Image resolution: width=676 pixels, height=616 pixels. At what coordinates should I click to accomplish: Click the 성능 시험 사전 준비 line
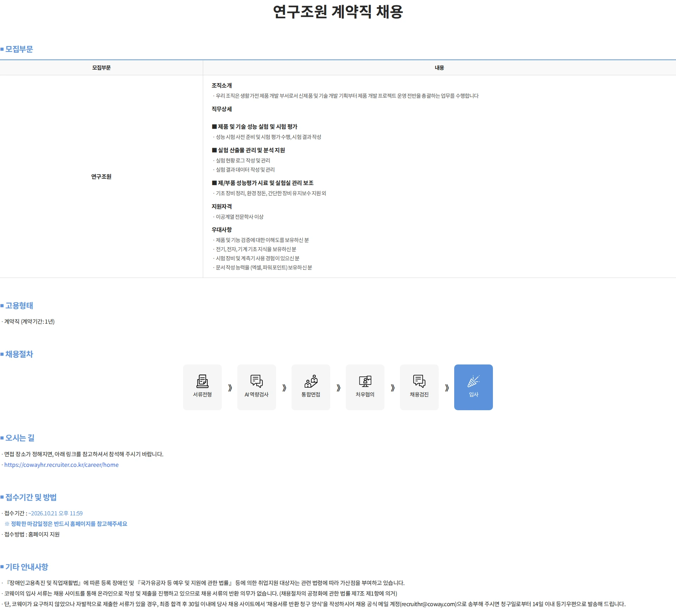pos(267,137)
